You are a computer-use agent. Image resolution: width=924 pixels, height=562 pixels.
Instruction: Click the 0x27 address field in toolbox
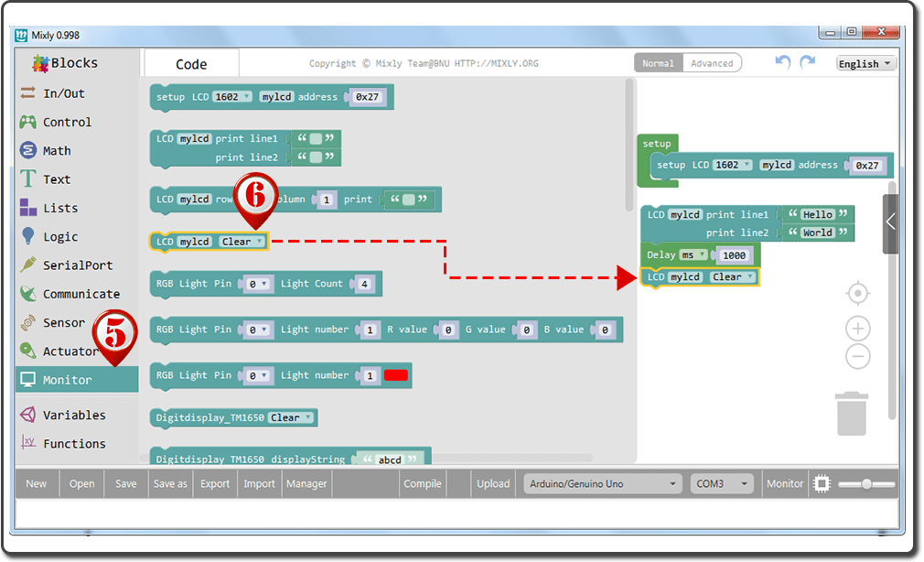click(368, 97)
